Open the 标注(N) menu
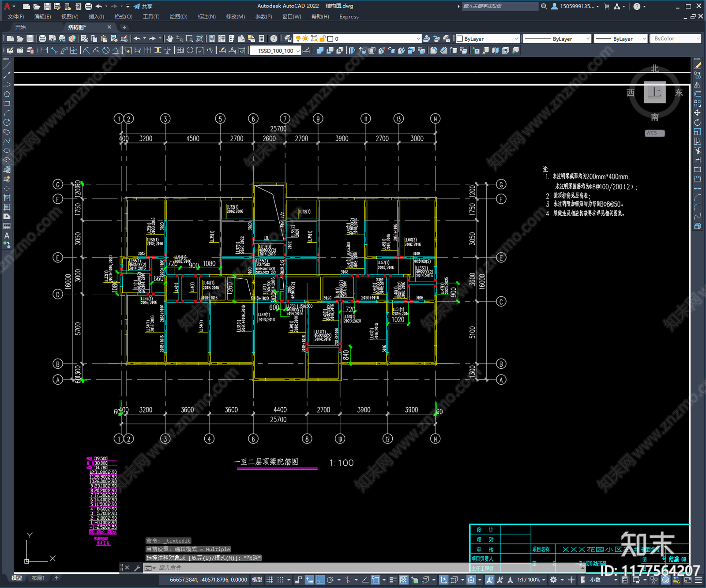The width and height of the screenshot is (706, 588). coord(207,16)
